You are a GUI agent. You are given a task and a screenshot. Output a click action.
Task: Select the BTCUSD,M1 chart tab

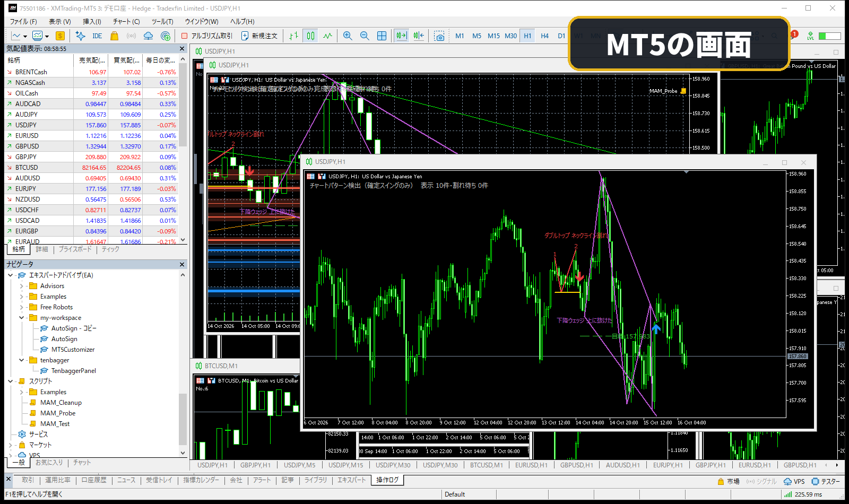click(487, 465)
